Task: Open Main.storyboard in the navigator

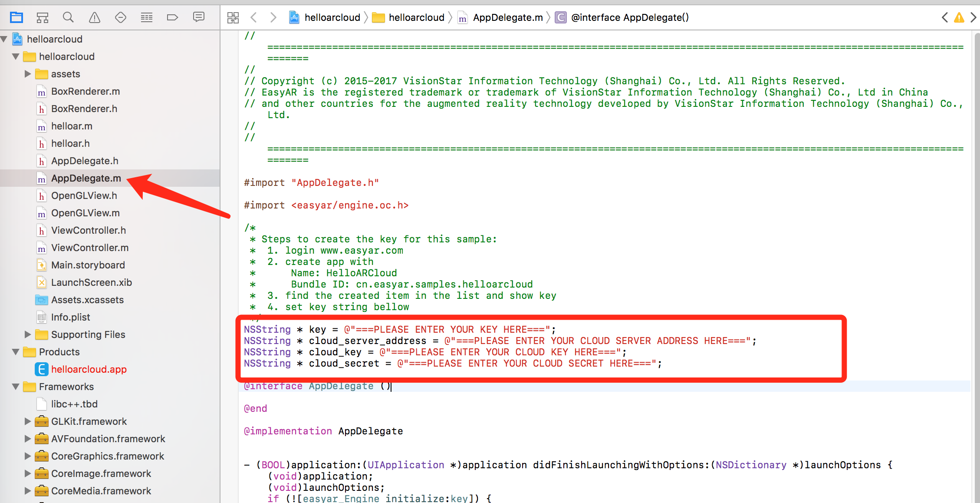Action: [88, 265]
